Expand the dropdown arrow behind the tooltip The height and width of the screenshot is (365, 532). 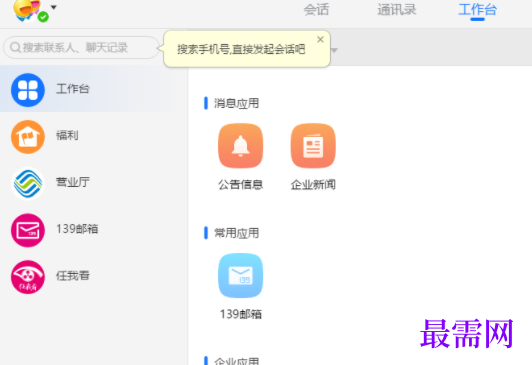tap(334, 50)
